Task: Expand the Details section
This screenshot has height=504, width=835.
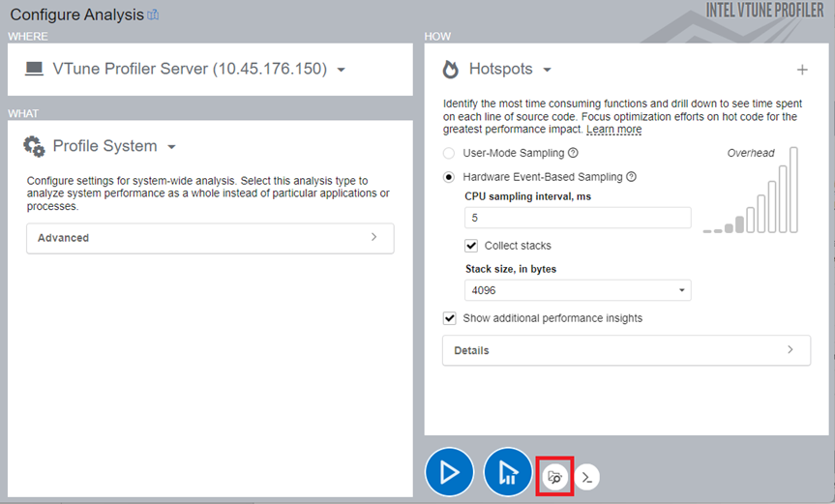Action: tap(626, 350)
